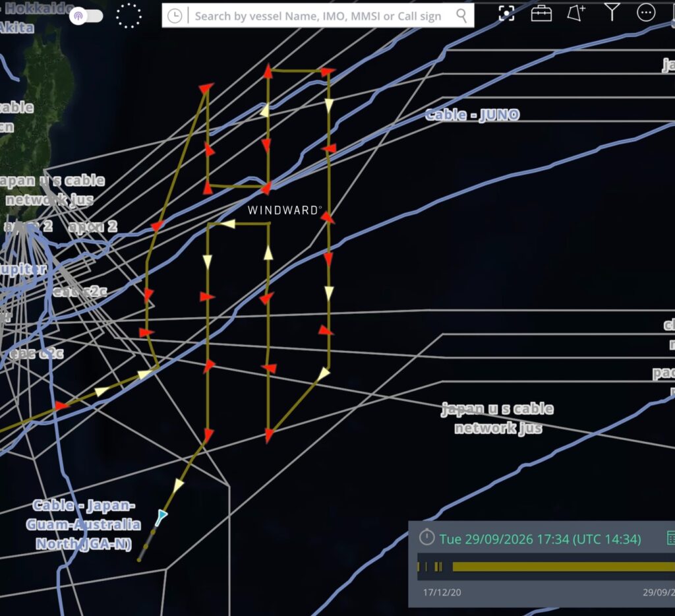675x616 pixels.
Task: Click the timeline stopwatch icon
Action: (426, 537)
